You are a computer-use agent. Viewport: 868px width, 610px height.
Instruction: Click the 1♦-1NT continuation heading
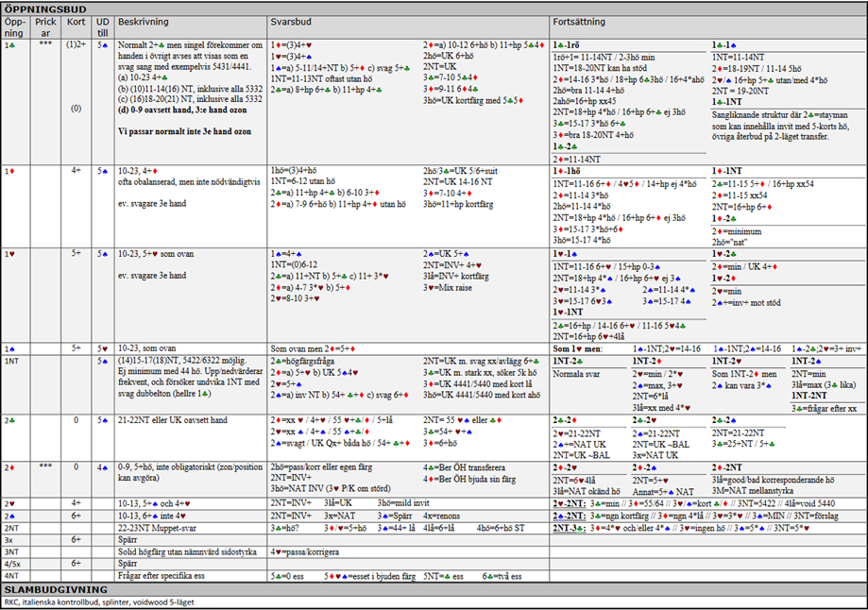[728, 171]
